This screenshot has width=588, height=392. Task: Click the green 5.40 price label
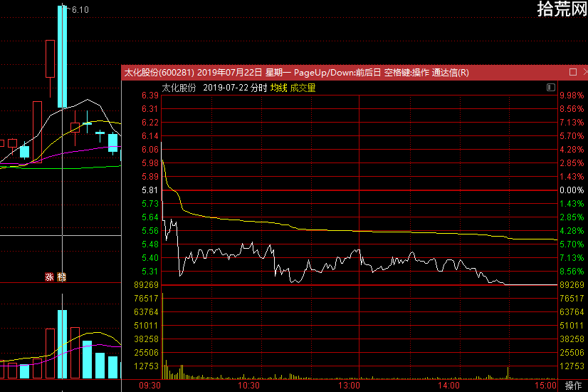point(150,257)
